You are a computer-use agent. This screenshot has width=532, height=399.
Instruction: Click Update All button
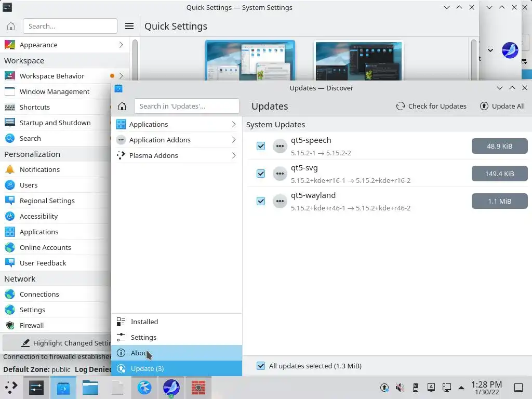[x=502, y=106]
